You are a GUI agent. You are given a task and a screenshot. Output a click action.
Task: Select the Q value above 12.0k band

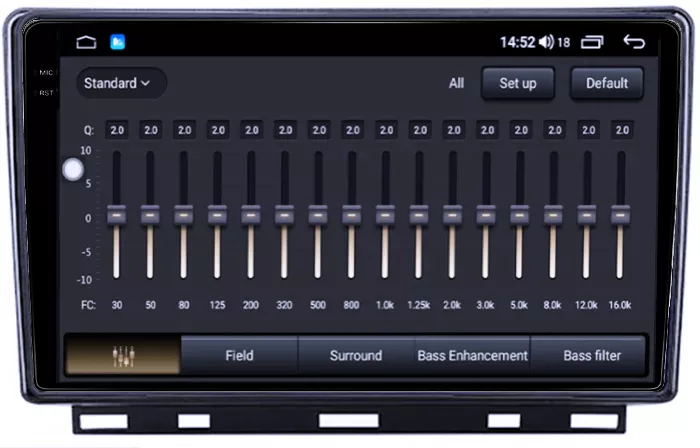coord(588,130)
